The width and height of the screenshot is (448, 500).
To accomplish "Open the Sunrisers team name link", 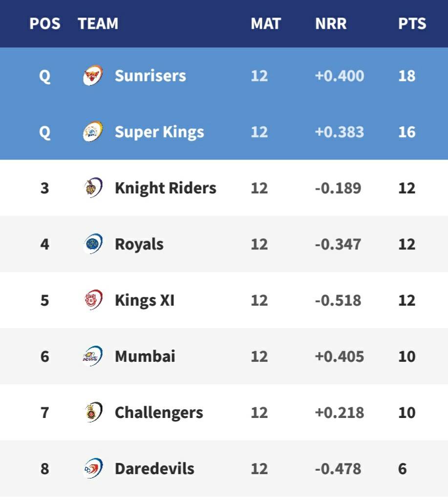I will 150,76.
